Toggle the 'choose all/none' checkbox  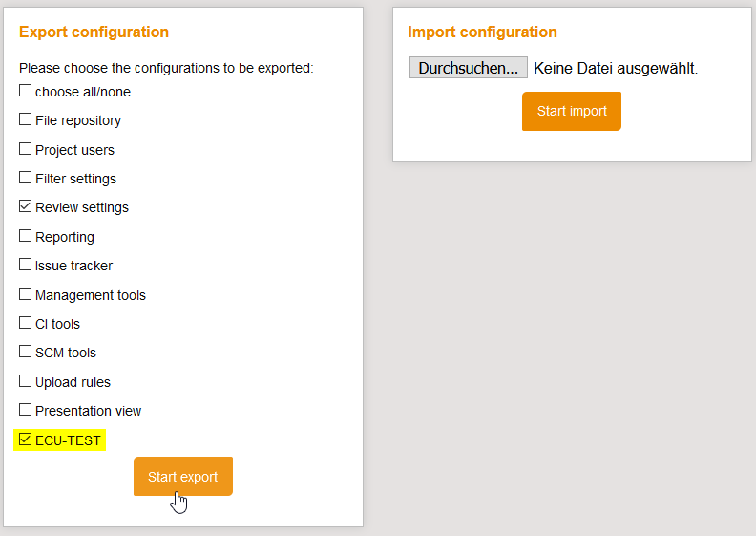click(x=26, y=92)
